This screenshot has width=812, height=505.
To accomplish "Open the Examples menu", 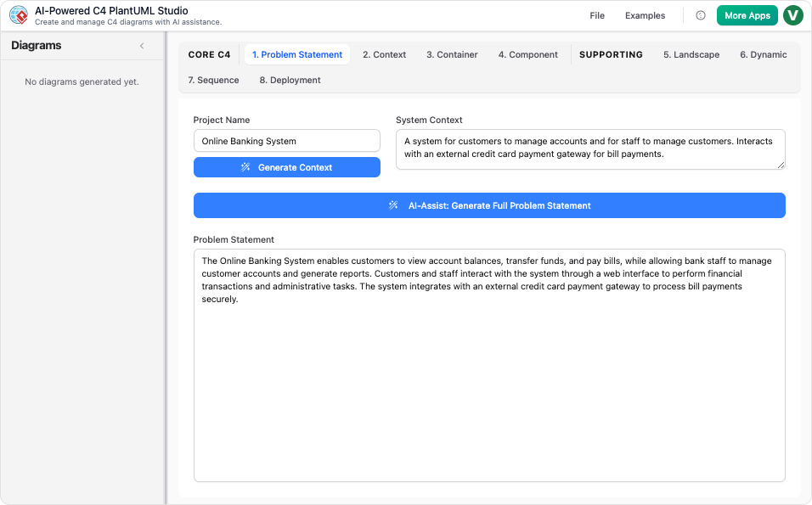I will pyautogui.click(x=645, y=15).
